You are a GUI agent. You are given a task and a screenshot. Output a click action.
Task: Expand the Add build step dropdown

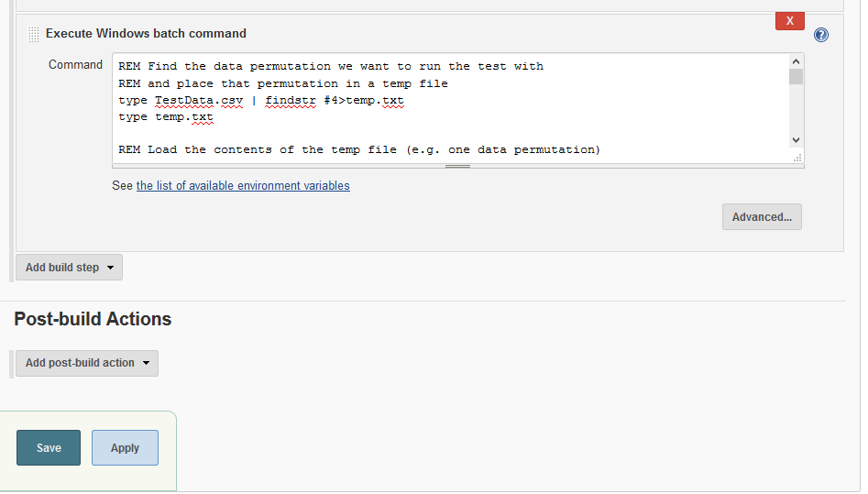pos(69,268)
